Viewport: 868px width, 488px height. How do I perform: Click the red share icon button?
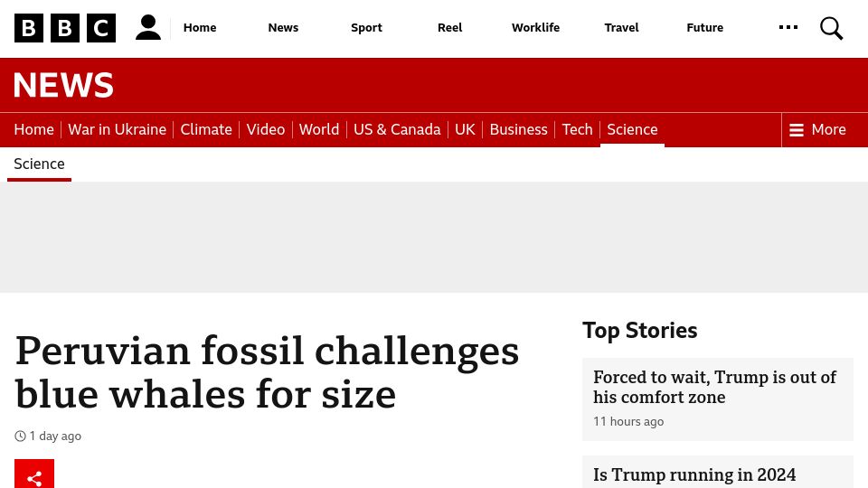pos(34,474)
